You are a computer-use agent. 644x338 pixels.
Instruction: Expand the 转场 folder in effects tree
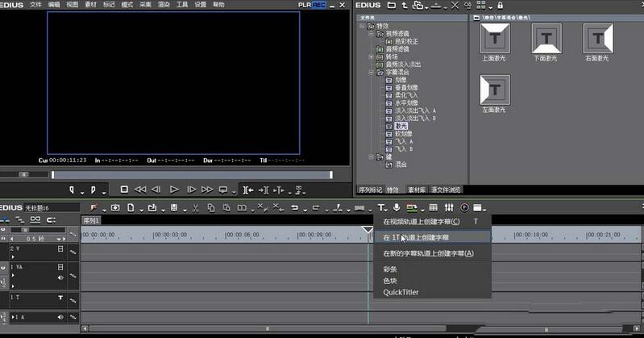point(370,56)
